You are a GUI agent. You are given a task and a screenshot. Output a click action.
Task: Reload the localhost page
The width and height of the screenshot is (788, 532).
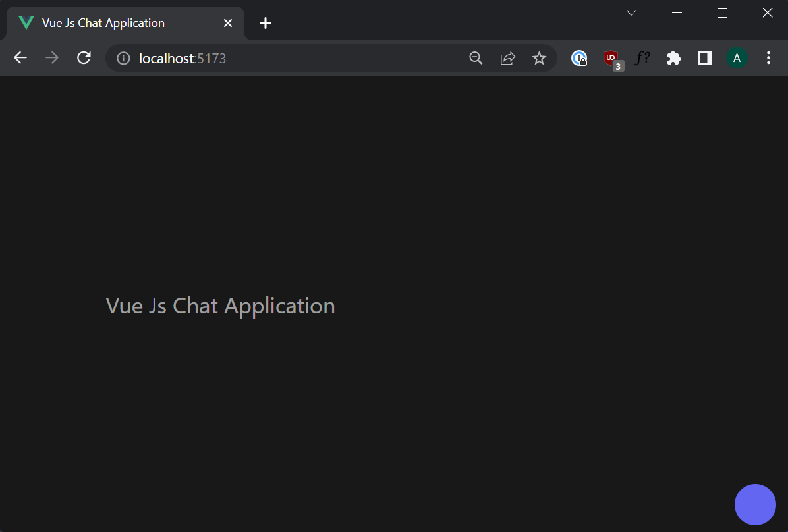pyautogui.click(x=84, y=58)
